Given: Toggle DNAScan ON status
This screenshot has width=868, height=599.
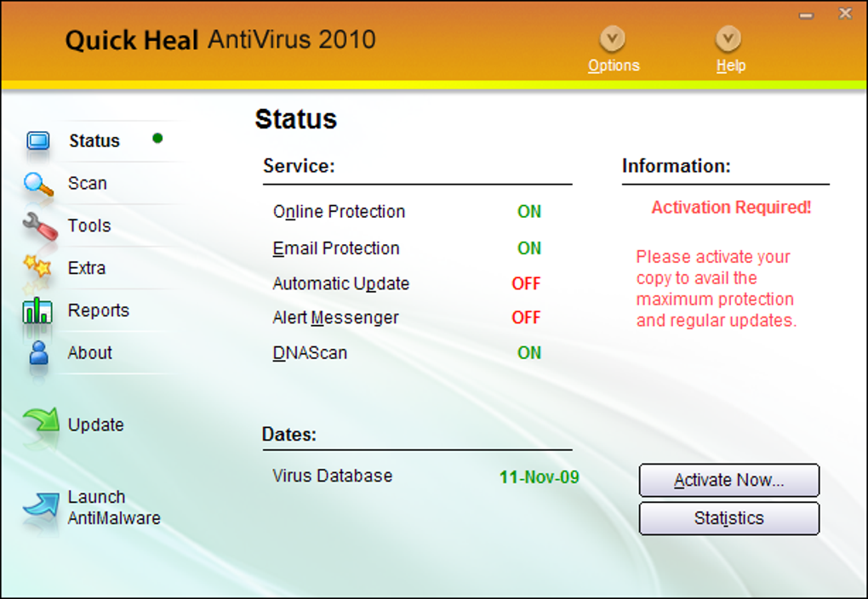Looking at the screenshot, I should point(529,352).
